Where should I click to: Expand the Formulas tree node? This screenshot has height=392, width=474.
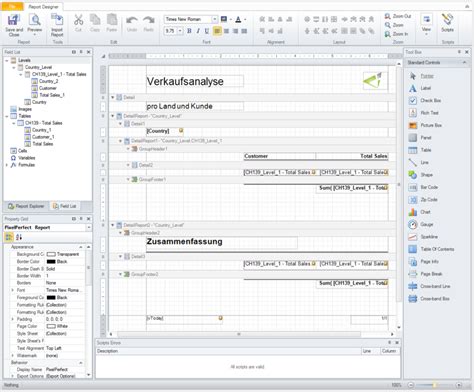[7, 165]
